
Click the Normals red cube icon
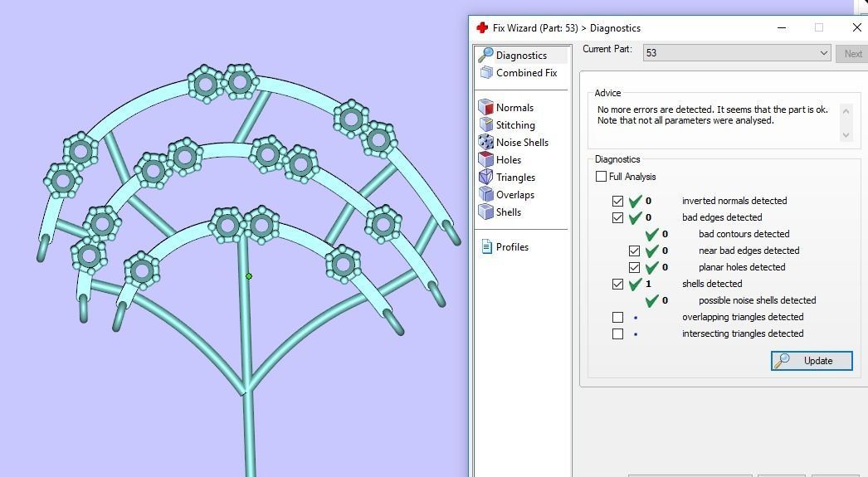(485, 107)
